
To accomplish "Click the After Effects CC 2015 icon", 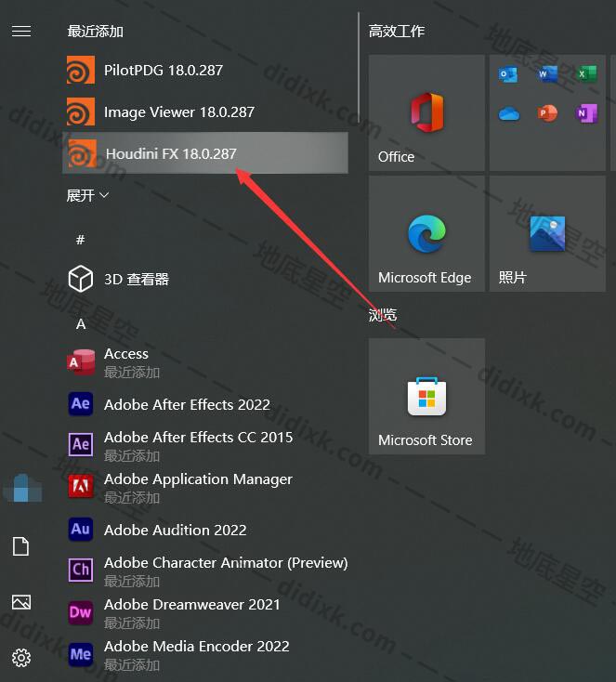I will click(81, 444).
